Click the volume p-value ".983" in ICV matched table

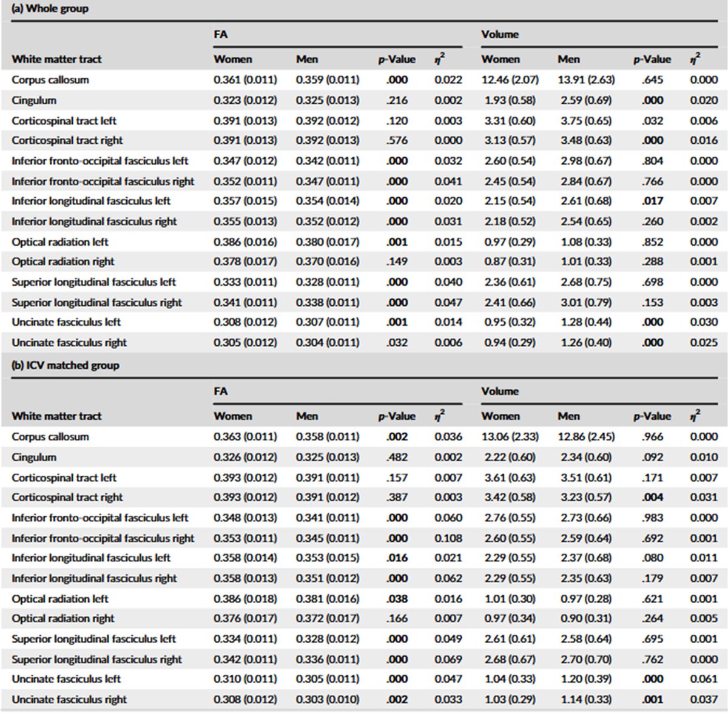[x=653, y=518]
